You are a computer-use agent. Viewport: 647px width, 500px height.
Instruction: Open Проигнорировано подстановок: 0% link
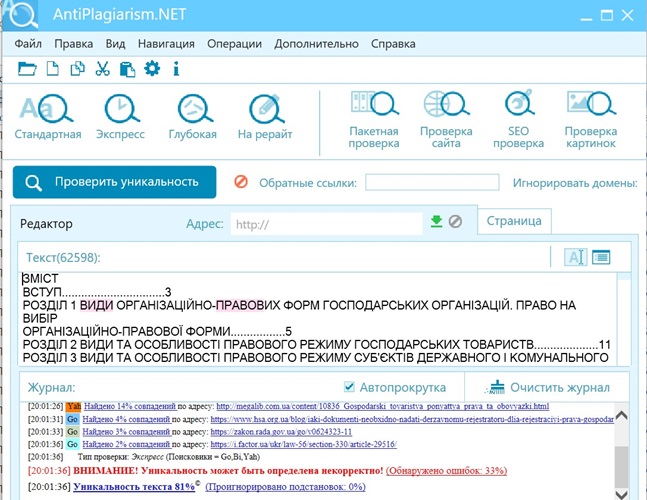pyautogui.click(x=286, y=487)
